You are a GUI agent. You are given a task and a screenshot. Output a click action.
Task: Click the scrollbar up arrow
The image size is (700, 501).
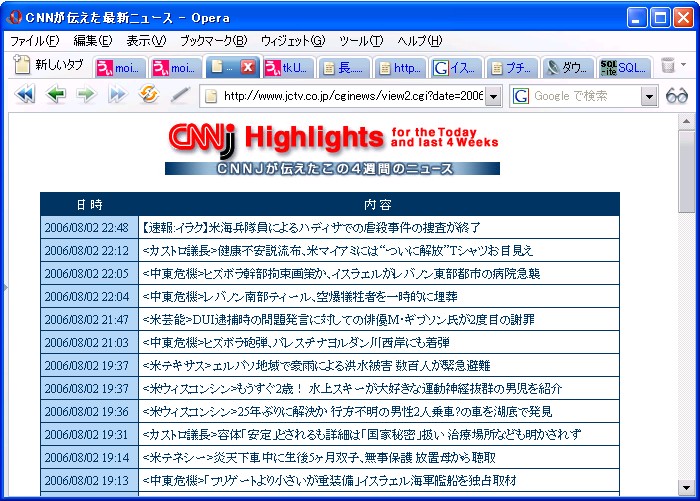[x=686, y=121]
